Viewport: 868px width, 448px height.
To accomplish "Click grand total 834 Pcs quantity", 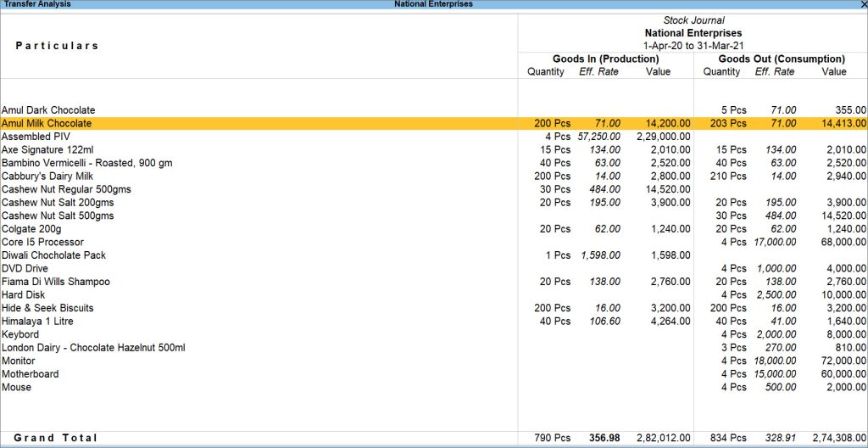I will pos(728,438).
